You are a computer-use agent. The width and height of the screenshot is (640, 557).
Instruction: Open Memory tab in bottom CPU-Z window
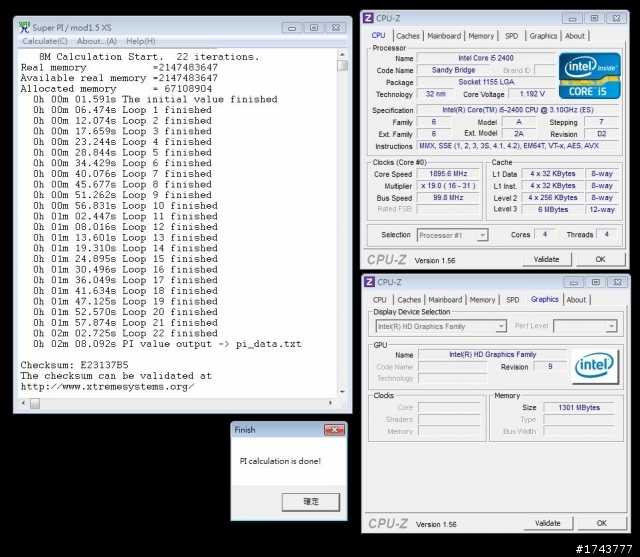click(482, 300)
